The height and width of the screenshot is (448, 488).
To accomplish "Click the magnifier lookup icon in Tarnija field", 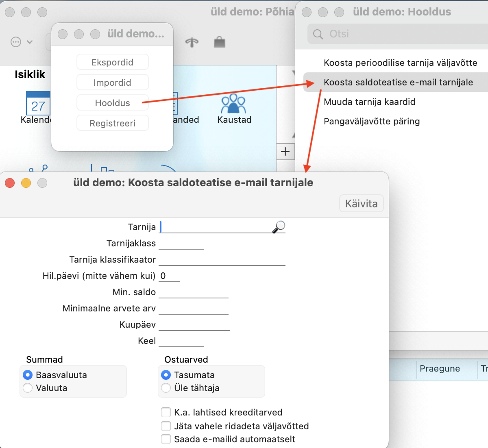I will pos(279,227).
